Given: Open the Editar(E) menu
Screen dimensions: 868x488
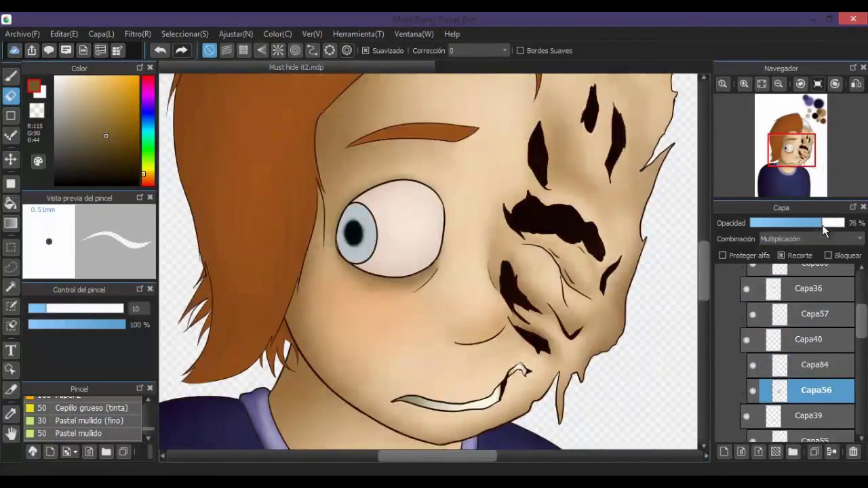Looking at the screenshot, I should (64, 34).
